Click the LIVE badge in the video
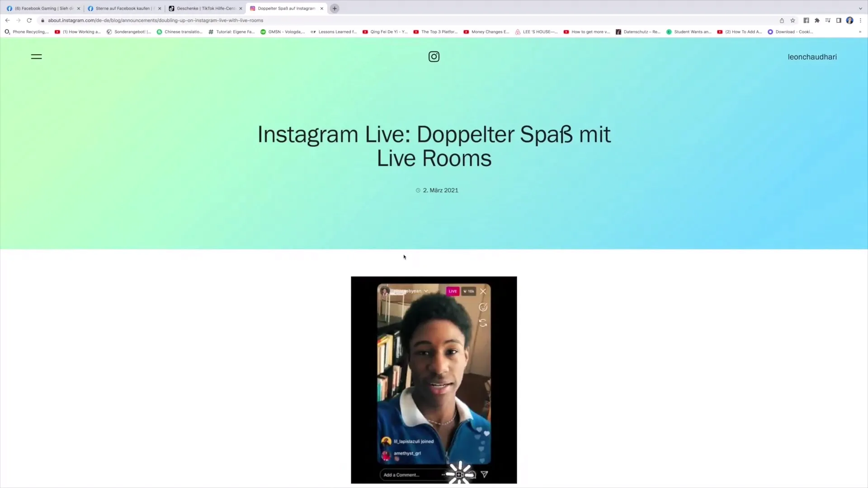This screenshot has height=488, width=868. point(453,291)
